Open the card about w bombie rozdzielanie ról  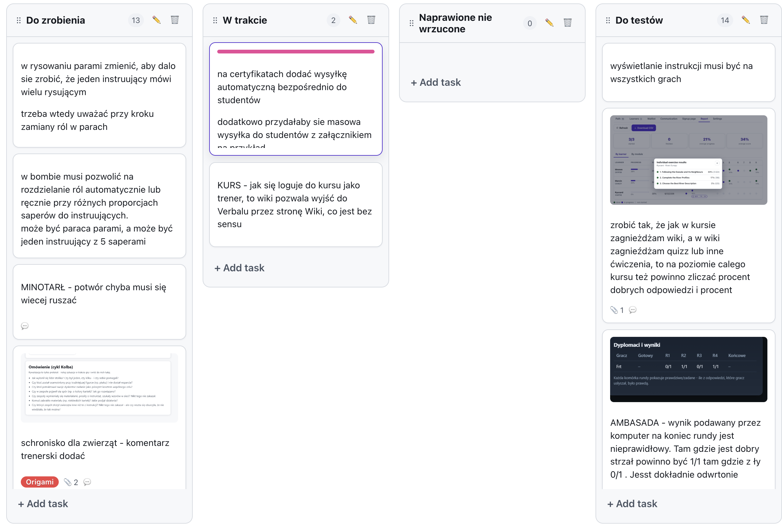tap(99, 206)
